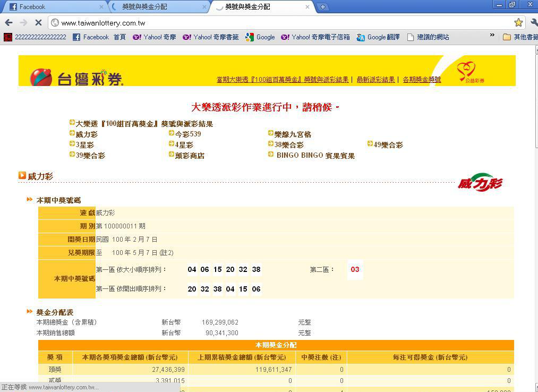Click the 公益彩券 heart logo
Image resolution: width=538 pixels, height=392 pixels.
click(467, 72)
